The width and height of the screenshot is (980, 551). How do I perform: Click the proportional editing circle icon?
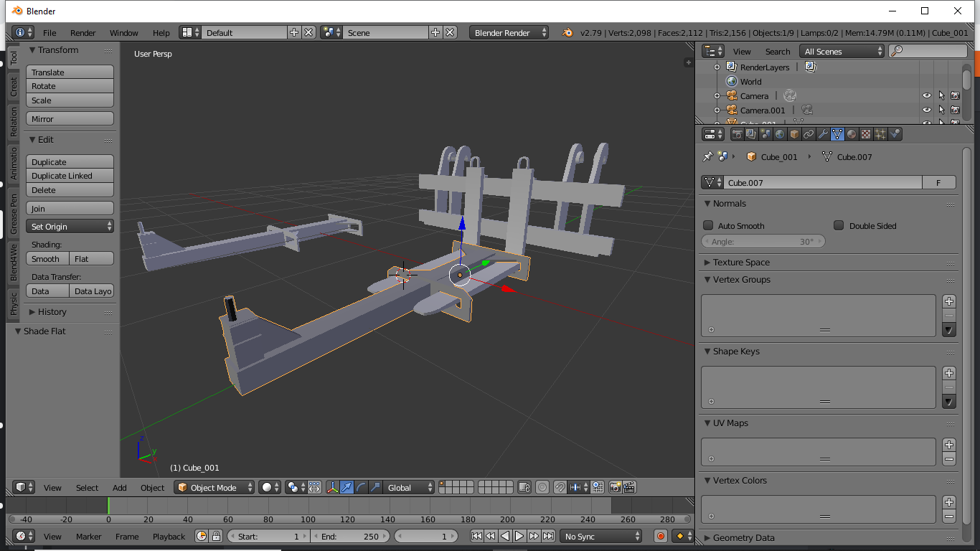(542, 487)
